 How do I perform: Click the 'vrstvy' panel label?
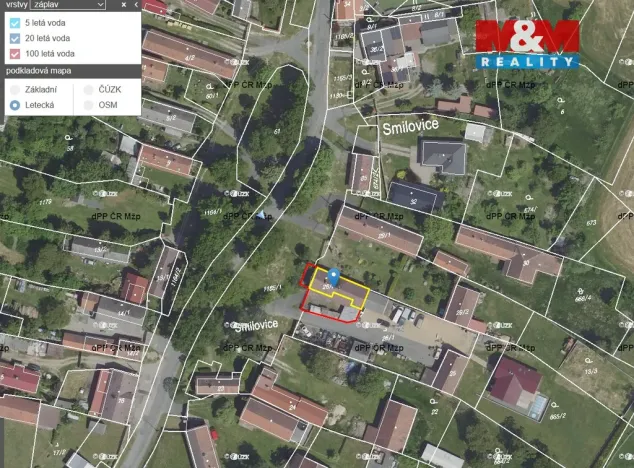click(17, 5)
